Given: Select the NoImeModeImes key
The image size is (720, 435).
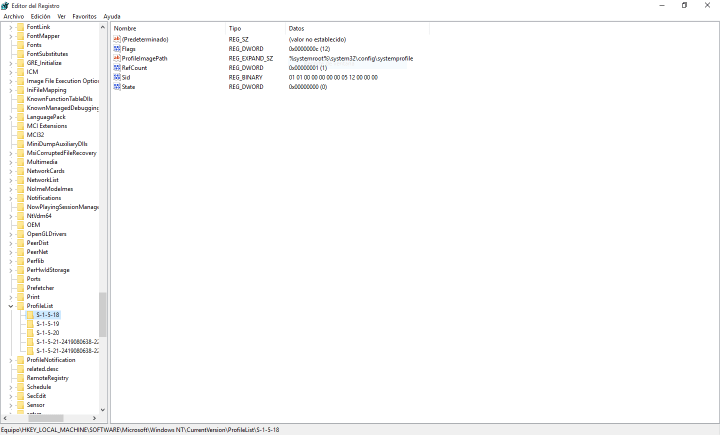Looking at the screenshot, I should coord(50,189).
